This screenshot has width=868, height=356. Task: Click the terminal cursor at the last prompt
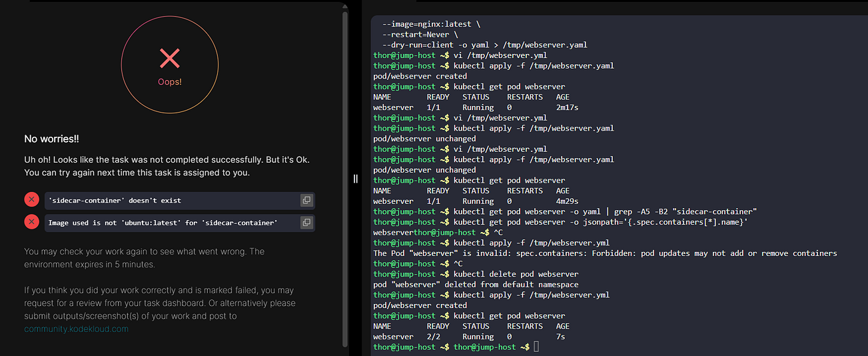pyautogui.click(x=536, y=347)
